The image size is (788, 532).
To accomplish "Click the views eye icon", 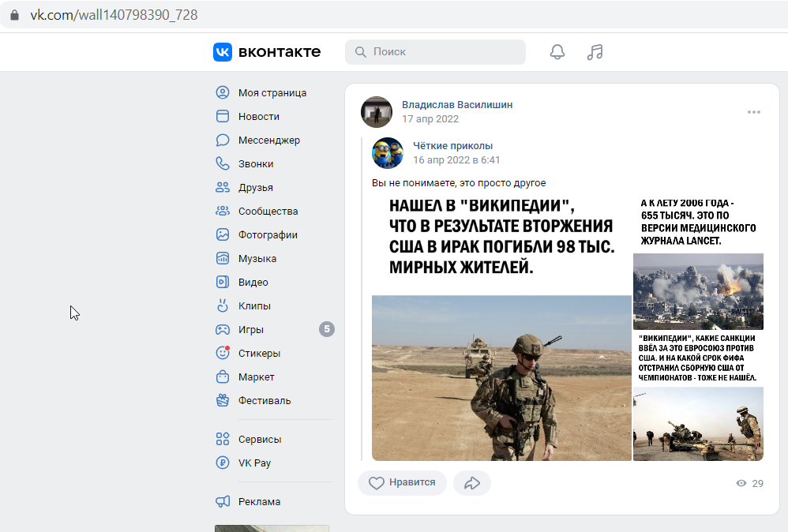I will [x=741, y=483].
